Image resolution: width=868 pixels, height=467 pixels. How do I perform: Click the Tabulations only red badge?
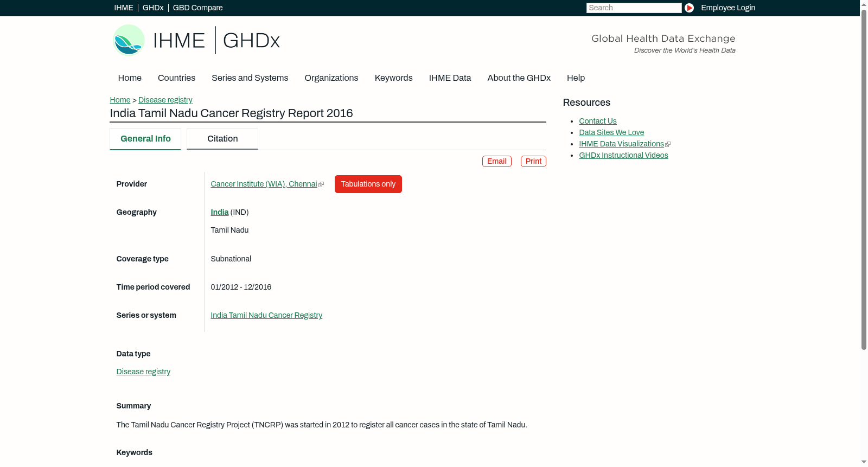click(368, 184)
